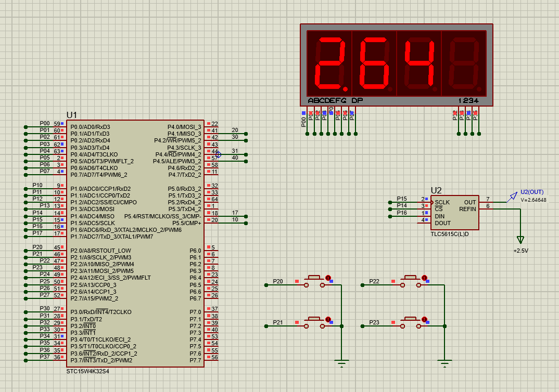The height and width of the screenshot is (392, 559).
Task: Click the U1 reference label
Action: 71,115
